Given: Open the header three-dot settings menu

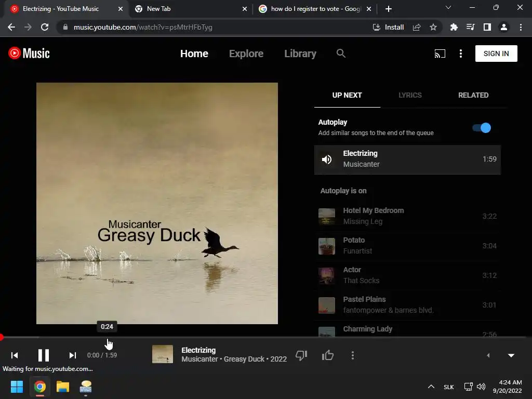Looking at the screenshot, I should tap(460, 54).
